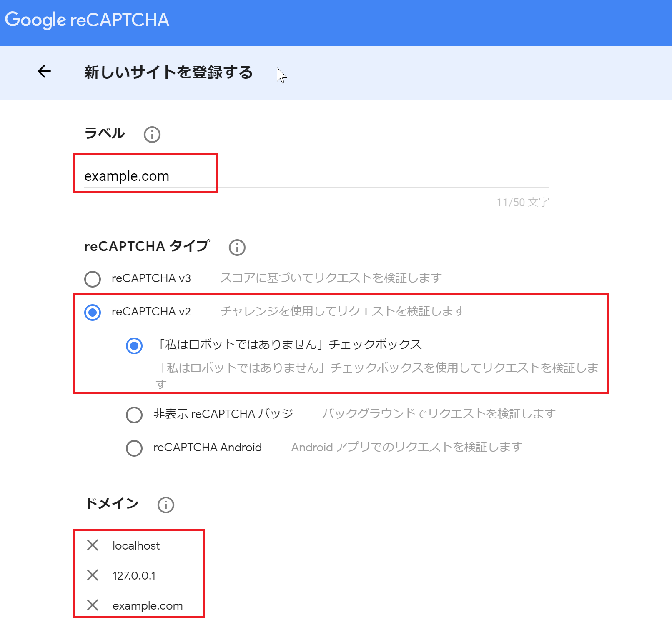Select 非表示 reCAPTCHA バッジ option
The height and width of the screenshot is (620, 672).
134,415
